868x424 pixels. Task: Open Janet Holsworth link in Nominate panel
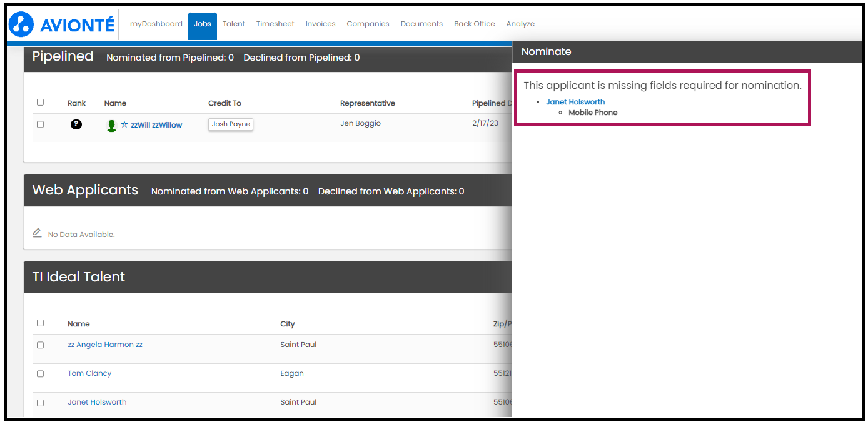[575, 102]
